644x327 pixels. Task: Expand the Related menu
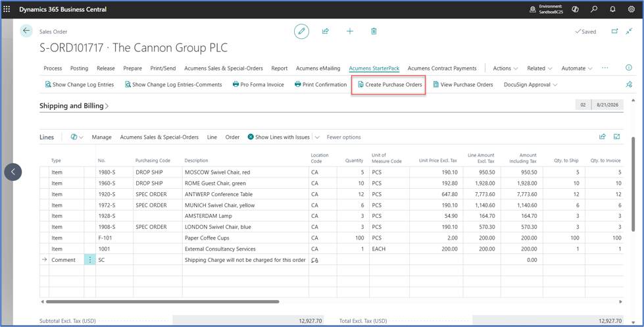[539, 68]
